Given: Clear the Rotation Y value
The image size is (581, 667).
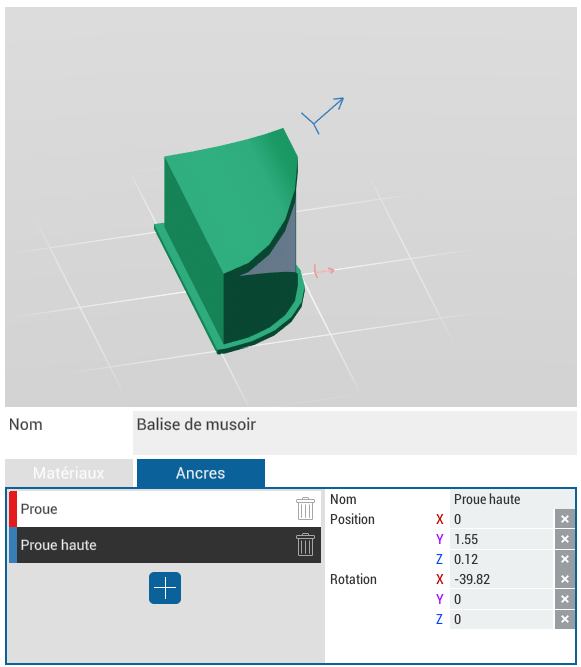Looking at the screenshot, I should tap(565, 599).
